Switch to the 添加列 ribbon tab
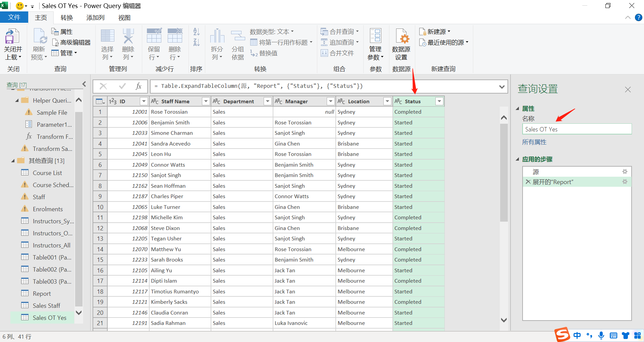 [x=95, y=17]
